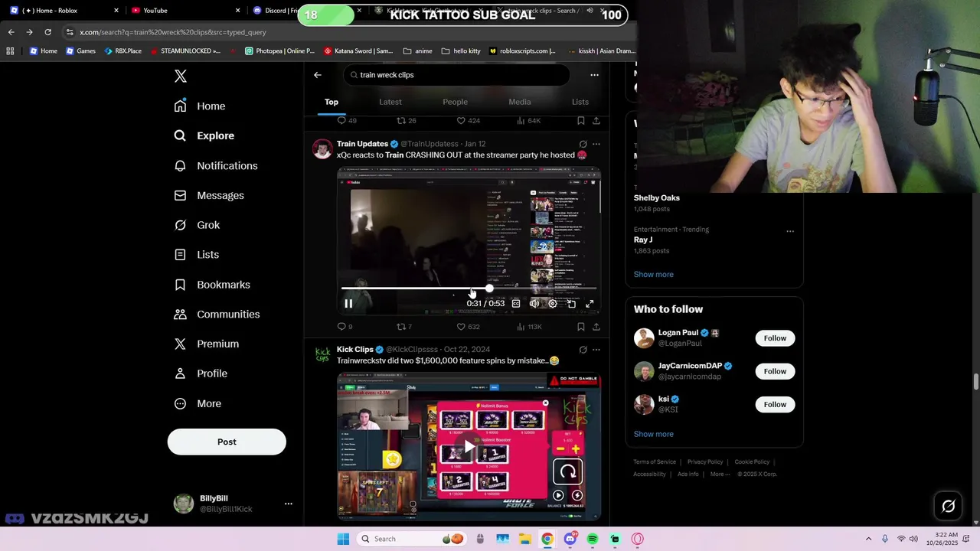Bookmark the Train Updates post
Viewport: 980px width, 551px height.
(581, 327)
